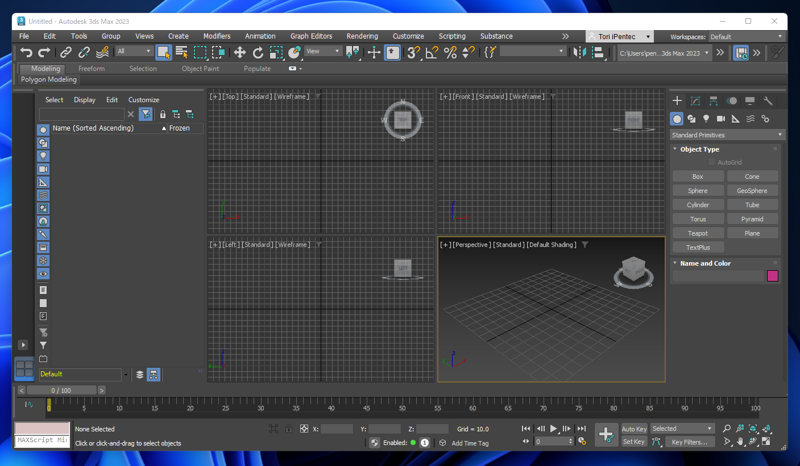The image size is (800, 466).
Task: Click the Set Keys plus icon
Action: click(605, 434)
